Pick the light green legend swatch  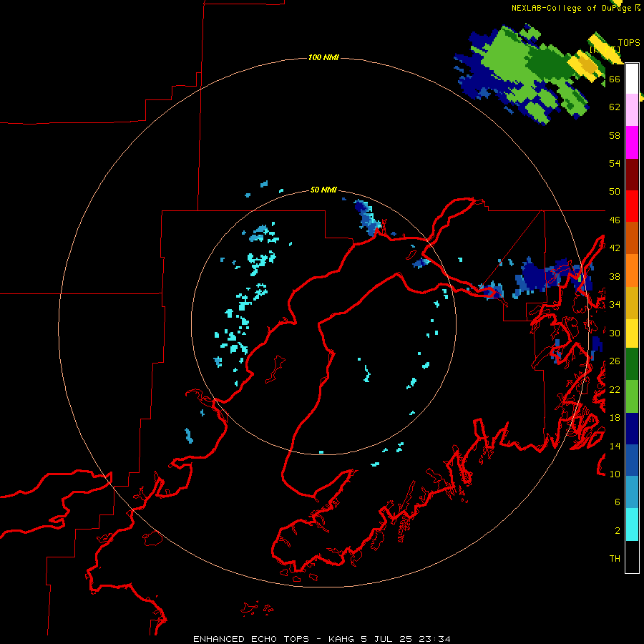(x=632, y=396)
